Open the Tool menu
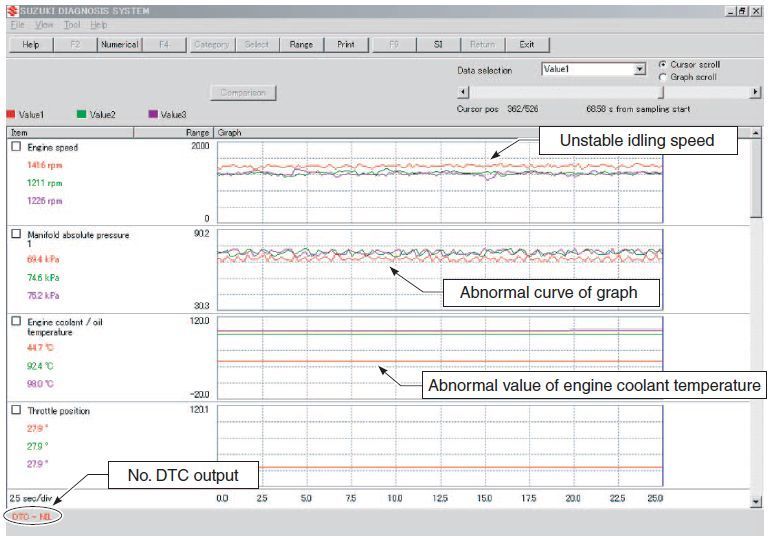773x542 pixels. pos(72,25)
